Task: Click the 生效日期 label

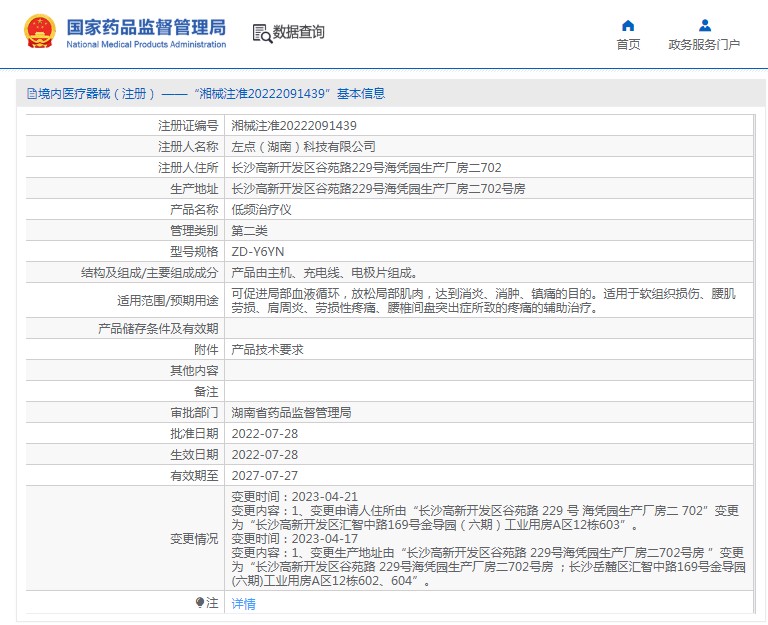Action: (194, 455)
